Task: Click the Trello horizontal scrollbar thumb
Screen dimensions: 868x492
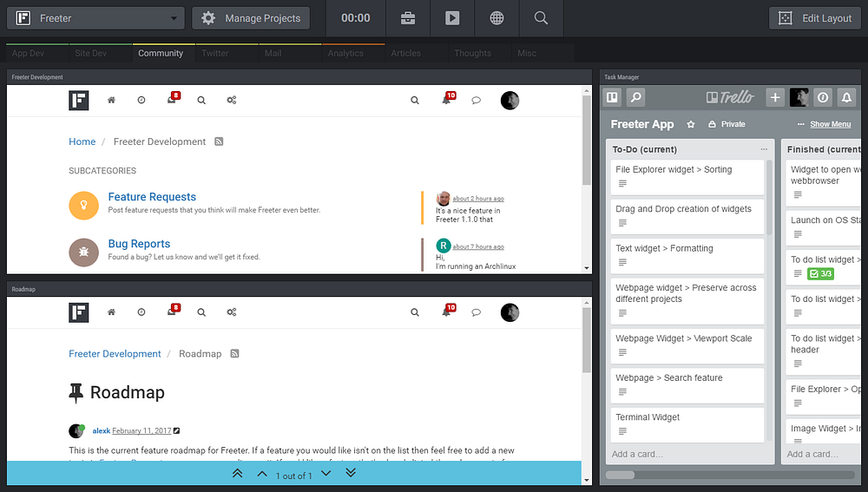Action: coord(620,475)
